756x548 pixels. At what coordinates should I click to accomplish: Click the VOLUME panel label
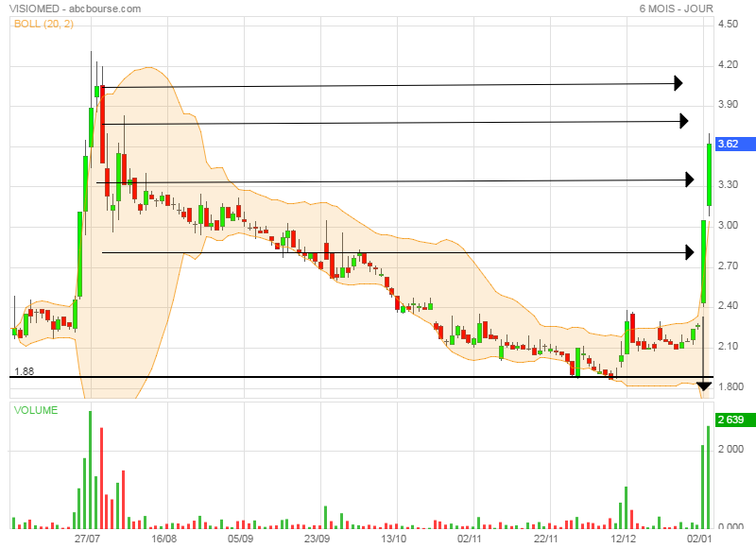click(x=36, y=410)
